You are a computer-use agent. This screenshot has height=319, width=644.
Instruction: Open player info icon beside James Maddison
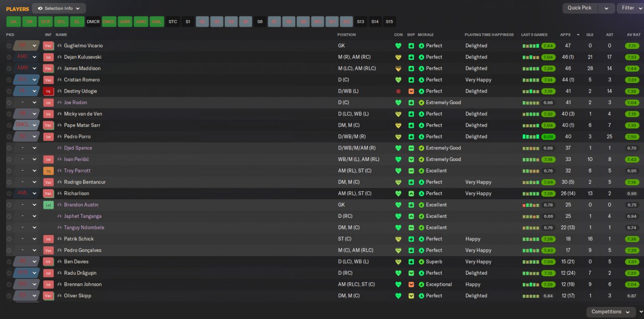(59, 68)
